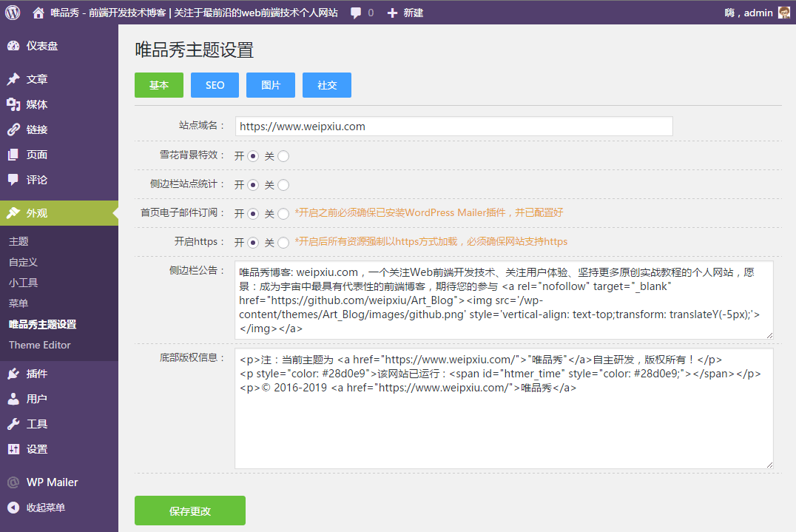796x532 pixels.
Task: Open 自定义 submenu item
Action: (24, 263)
